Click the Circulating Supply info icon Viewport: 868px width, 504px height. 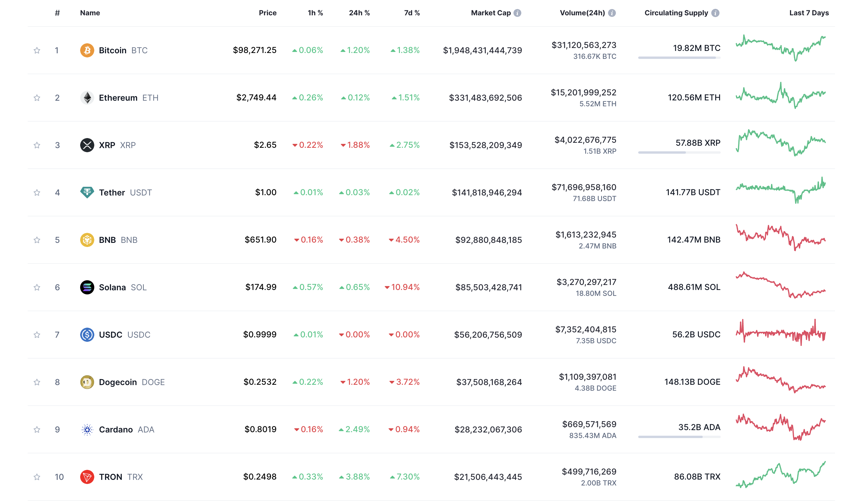[715, 13]
